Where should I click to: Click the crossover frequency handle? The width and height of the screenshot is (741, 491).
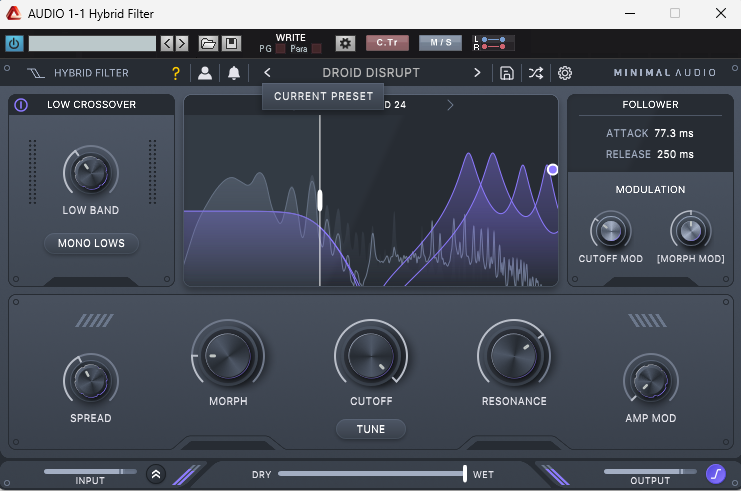[320, 200]
